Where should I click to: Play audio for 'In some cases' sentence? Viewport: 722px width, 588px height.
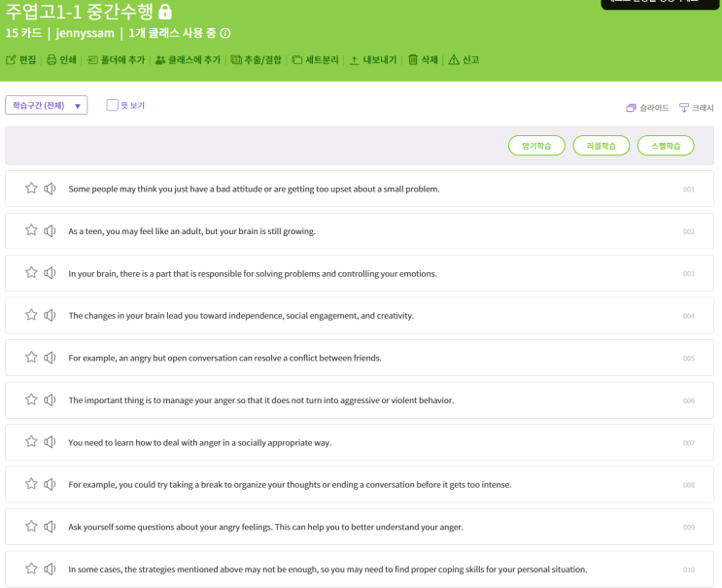pyautogui.click(x=50, y=570)
